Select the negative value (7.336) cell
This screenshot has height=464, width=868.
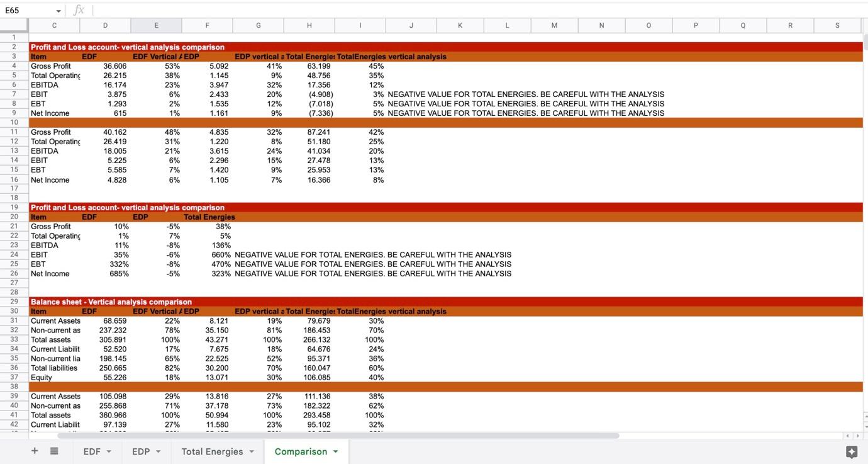coord(309,113)
